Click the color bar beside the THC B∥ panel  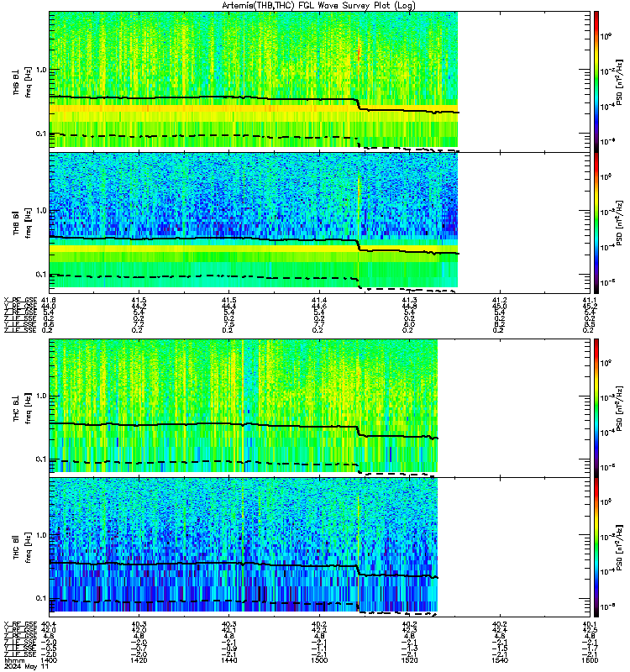596,548
